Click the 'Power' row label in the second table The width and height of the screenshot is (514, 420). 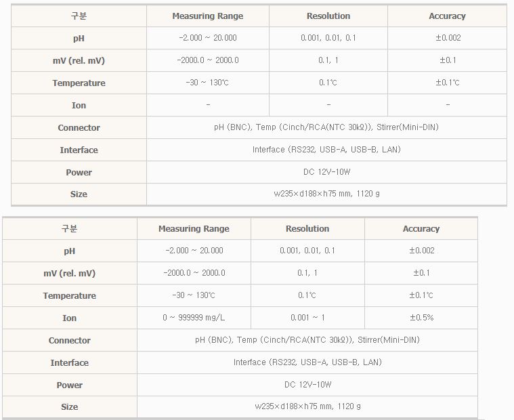coord(70,385)
